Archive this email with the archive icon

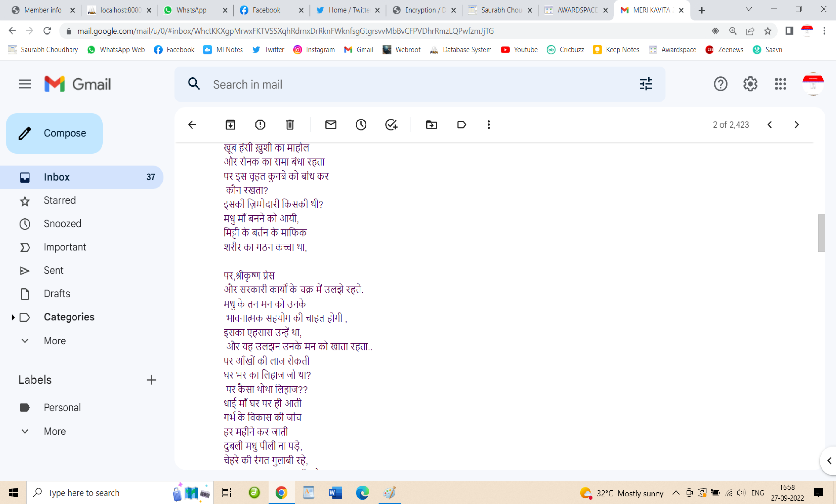click(230, 125)
